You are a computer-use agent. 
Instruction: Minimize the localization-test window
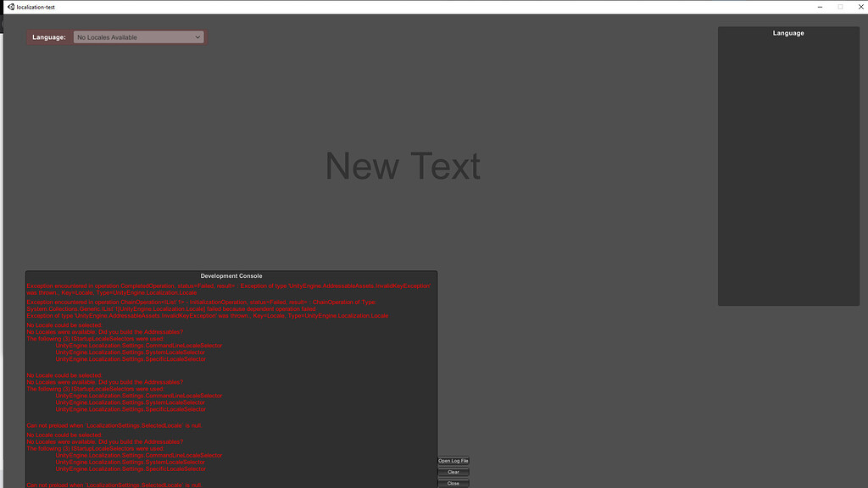pos(819,6)
